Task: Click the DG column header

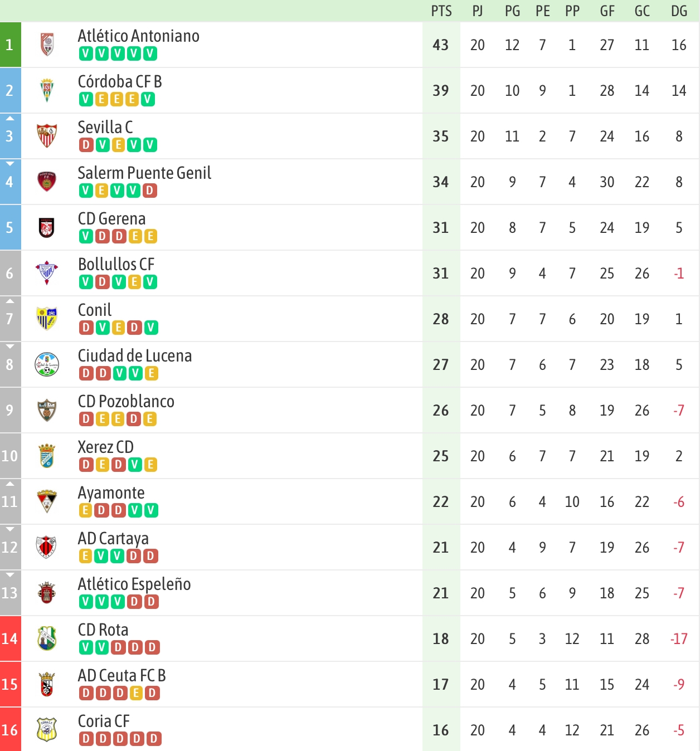Action: (x=679, y=11)
